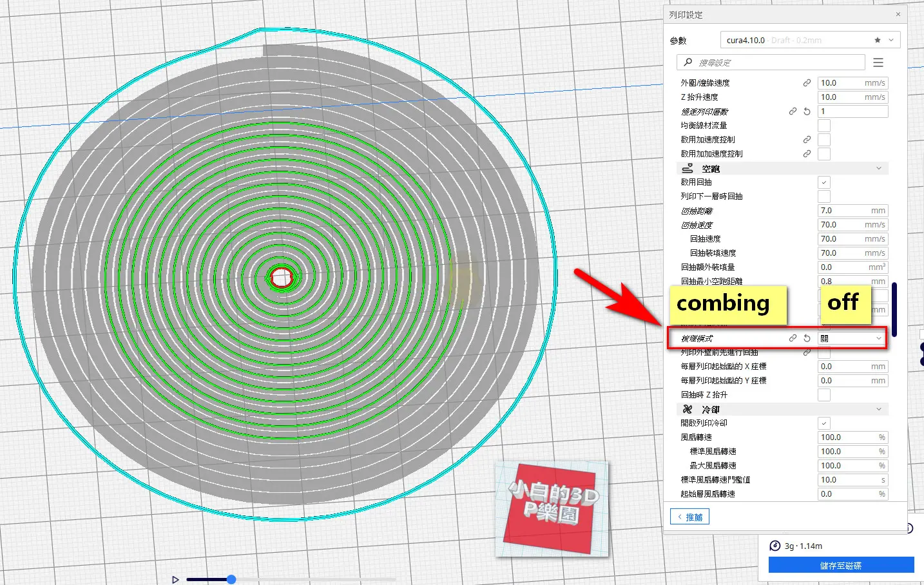Switch to 推薦 recommended settings
Image resolution: width=924 pixels, height=585 pixels.
(689, 517)
